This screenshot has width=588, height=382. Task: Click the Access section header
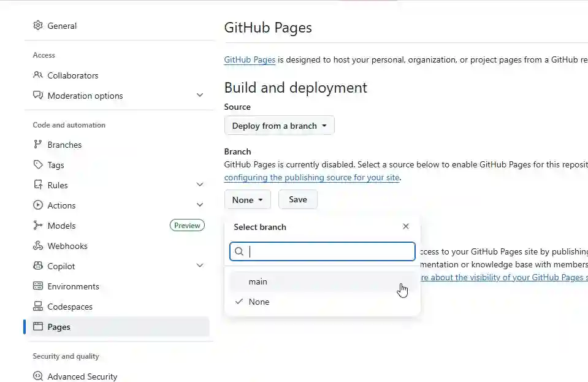(44, 55)
